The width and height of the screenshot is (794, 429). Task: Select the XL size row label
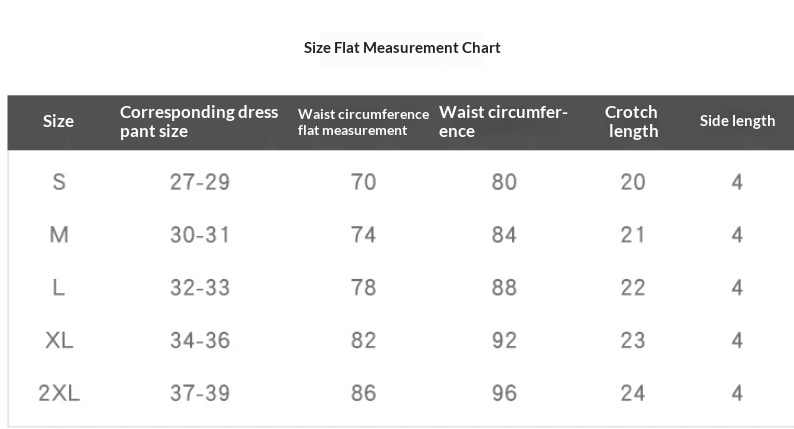pyautogui.click(x=59, y=340)
